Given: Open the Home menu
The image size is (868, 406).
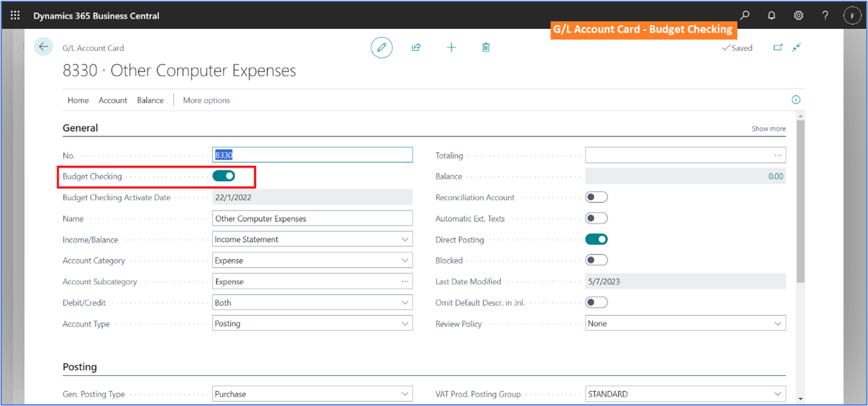Looking at the screenshot, I should pos(78,100).
